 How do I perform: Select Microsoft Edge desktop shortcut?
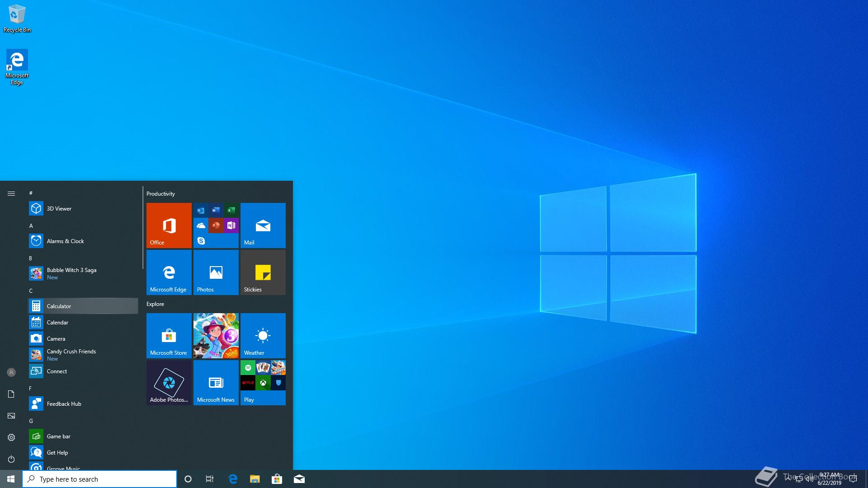click(x=17, y=67)
